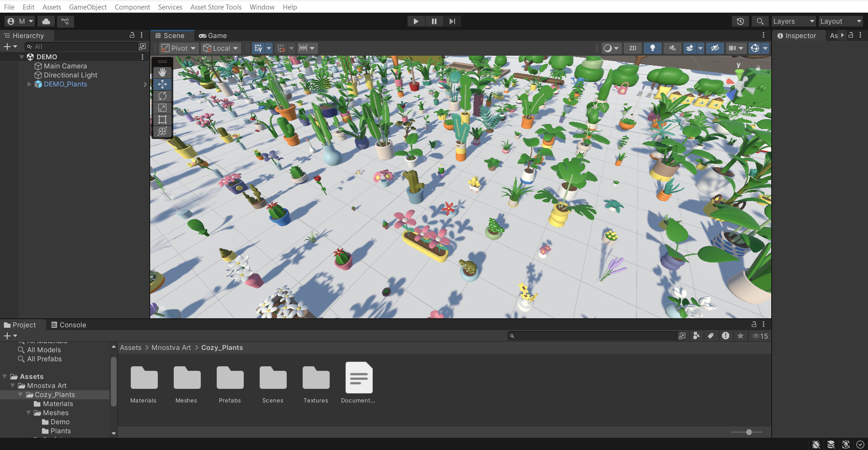Toggle hidden objects scene visibility button
The height and width of the screenshot is (450, 868).
pos(715,48)
